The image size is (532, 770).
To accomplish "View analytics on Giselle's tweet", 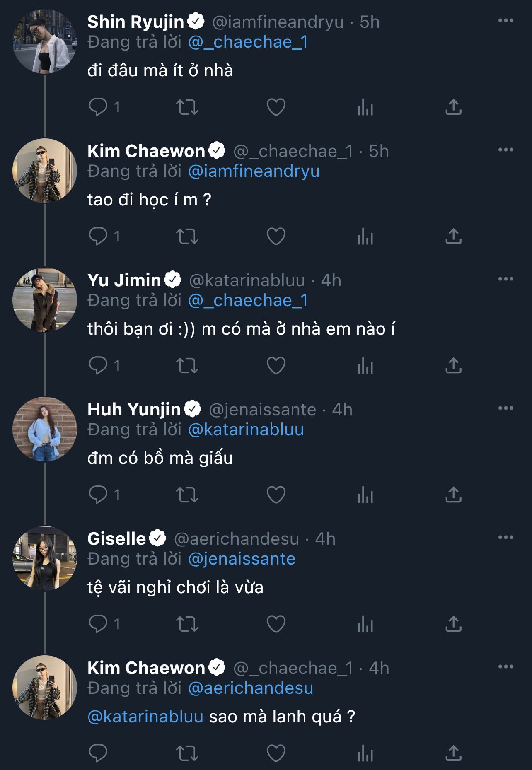I will [x=365, y=624].
